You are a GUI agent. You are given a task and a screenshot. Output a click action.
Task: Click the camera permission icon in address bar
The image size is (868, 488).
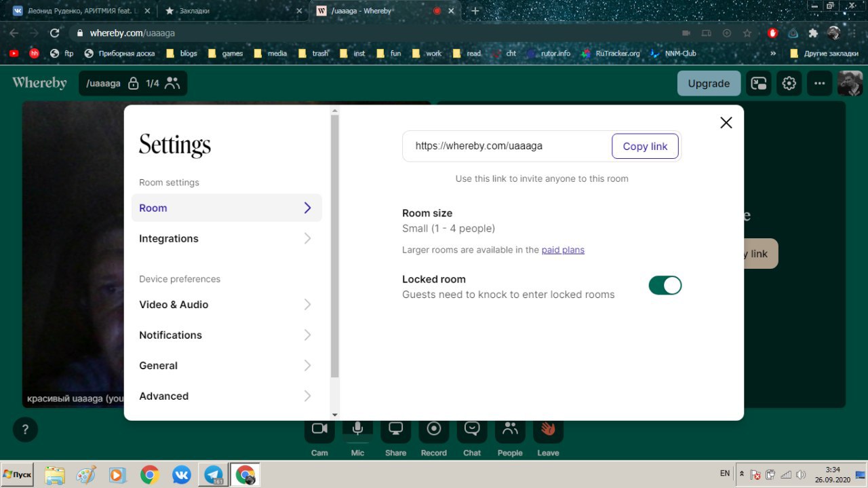click(686, 33)
